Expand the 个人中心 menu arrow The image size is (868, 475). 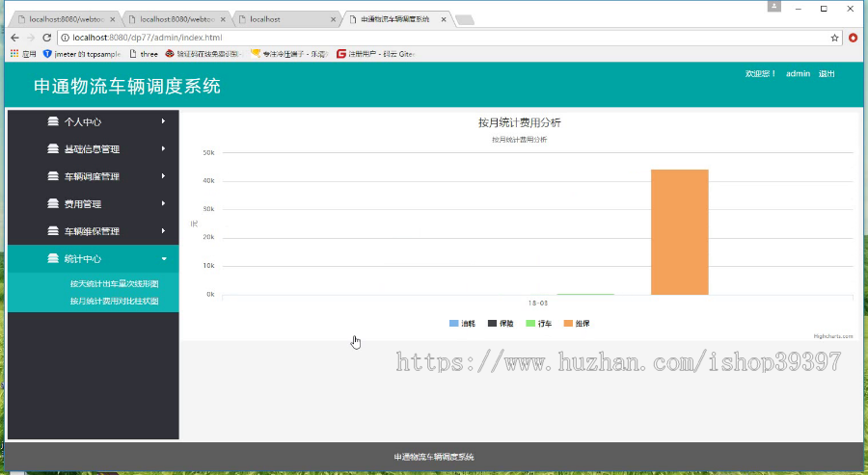163,121
